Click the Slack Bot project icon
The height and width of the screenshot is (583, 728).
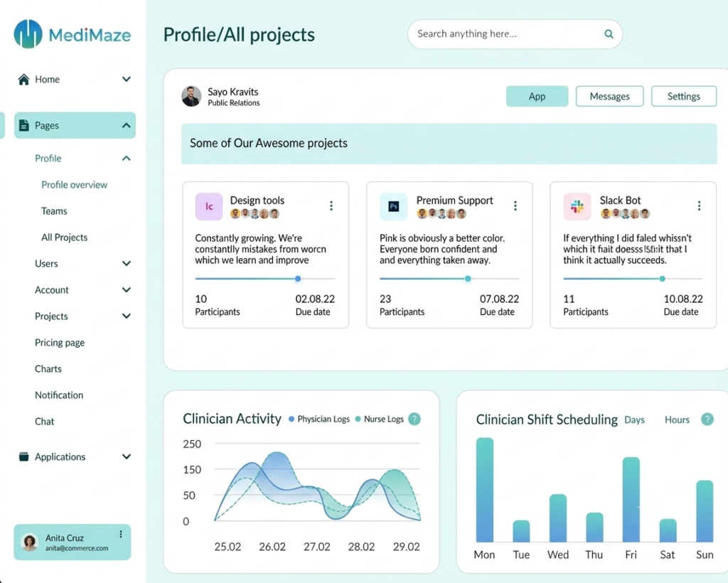577,207
